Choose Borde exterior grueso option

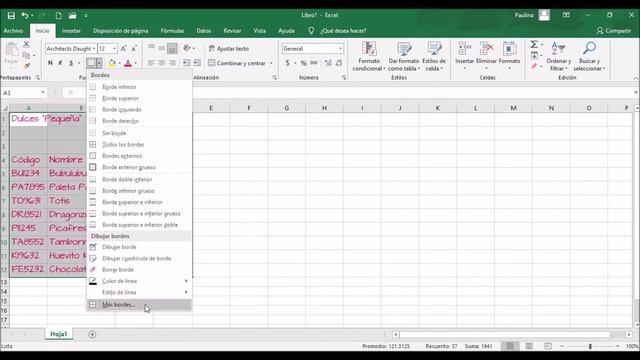[139, 167]
